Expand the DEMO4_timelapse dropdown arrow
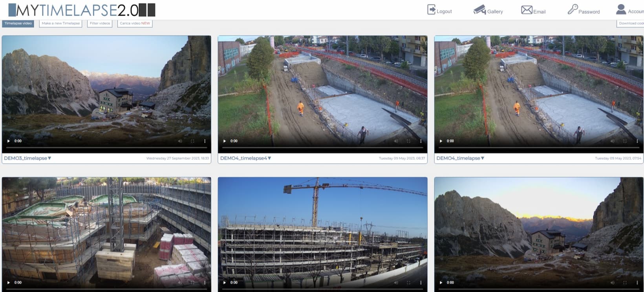Screen dimensions: 644x292 [483, 158]
